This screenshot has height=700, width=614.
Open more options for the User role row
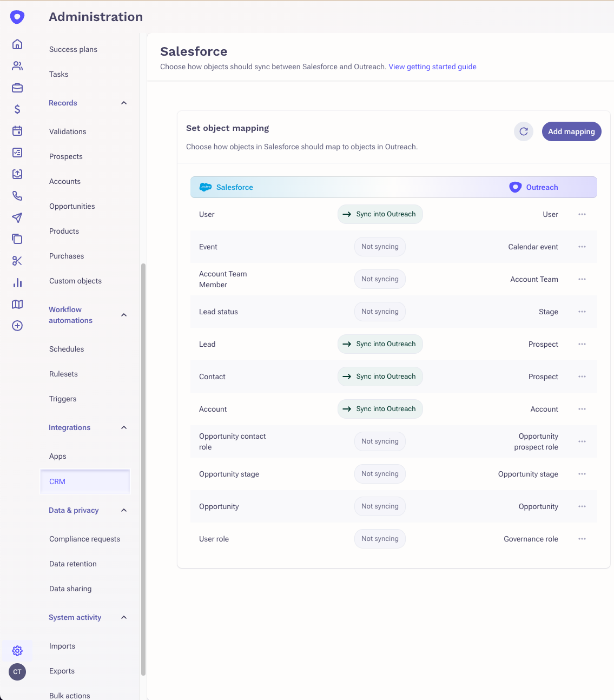coord(582,539)
